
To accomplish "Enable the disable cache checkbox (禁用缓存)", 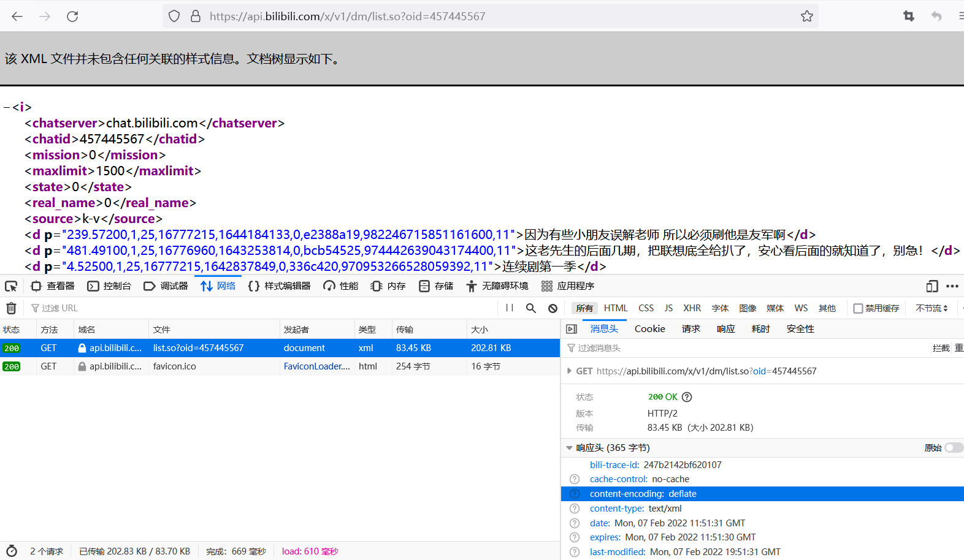I will point(859,308).
